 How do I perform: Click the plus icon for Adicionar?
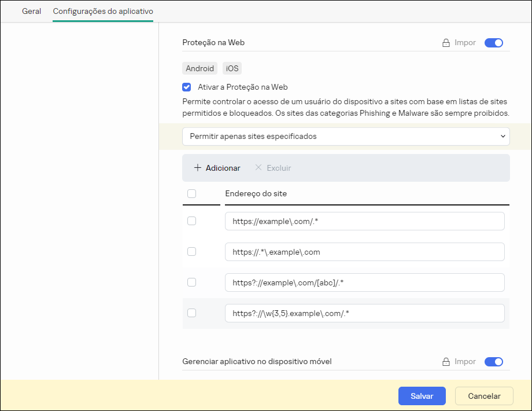tap(198, 168)
